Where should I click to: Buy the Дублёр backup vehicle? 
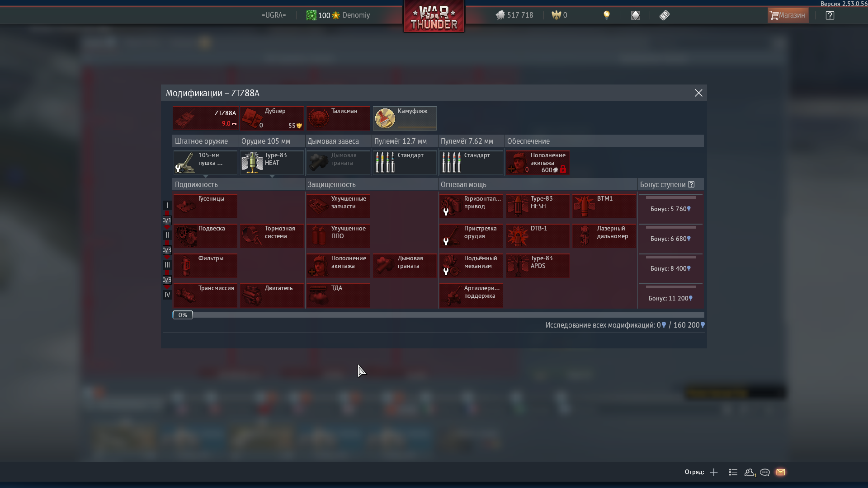[x=272, y=118]
